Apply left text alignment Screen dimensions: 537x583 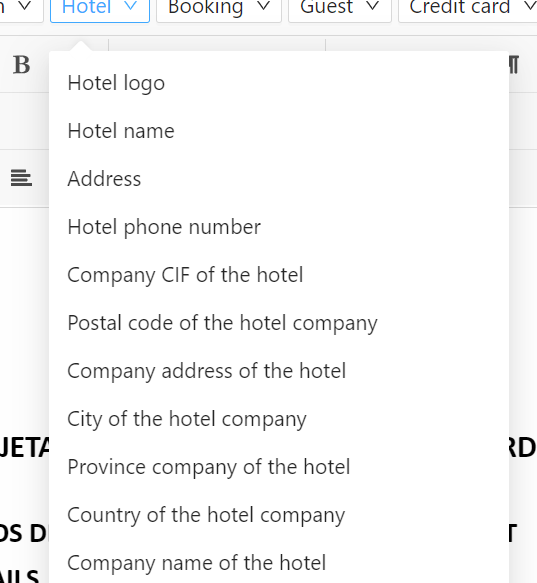pos(21,178)
